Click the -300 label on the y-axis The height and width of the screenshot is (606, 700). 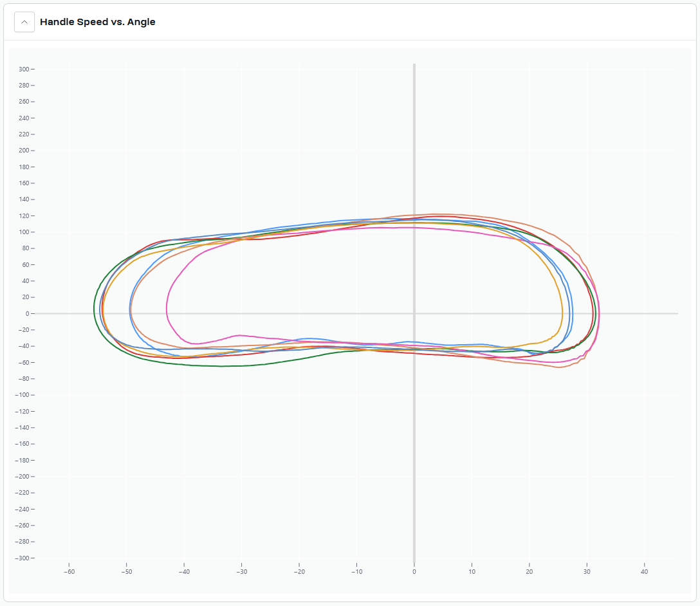[22, 558]
